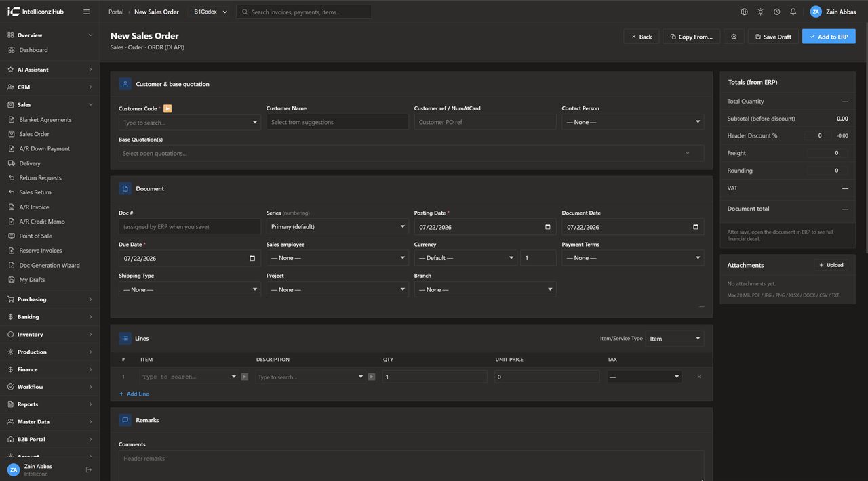
Task: Open the Sales employee dropdown
Action: (337, 258)
